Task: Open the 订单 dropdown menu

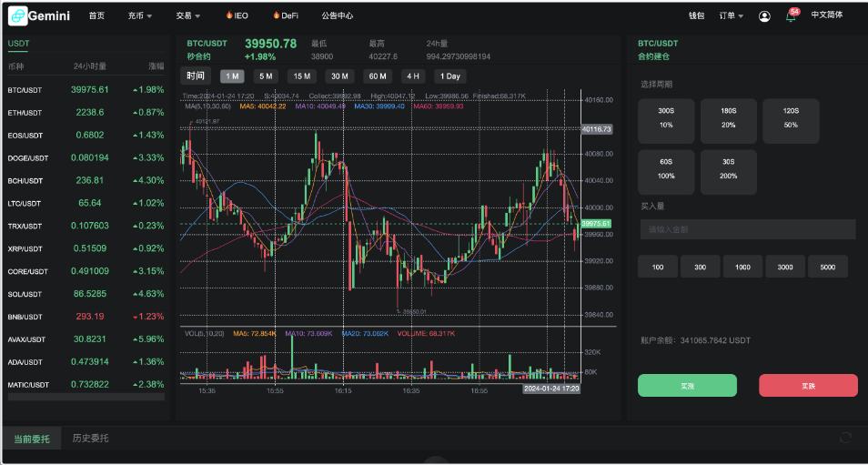Action: click(731, 15)
